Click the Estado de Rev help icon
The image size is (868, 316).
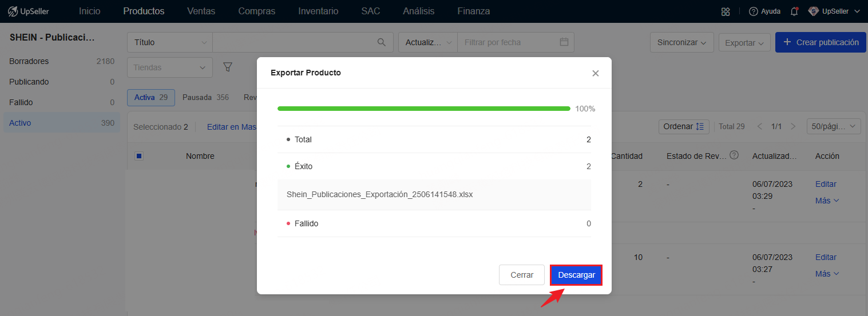click(734, 155)
